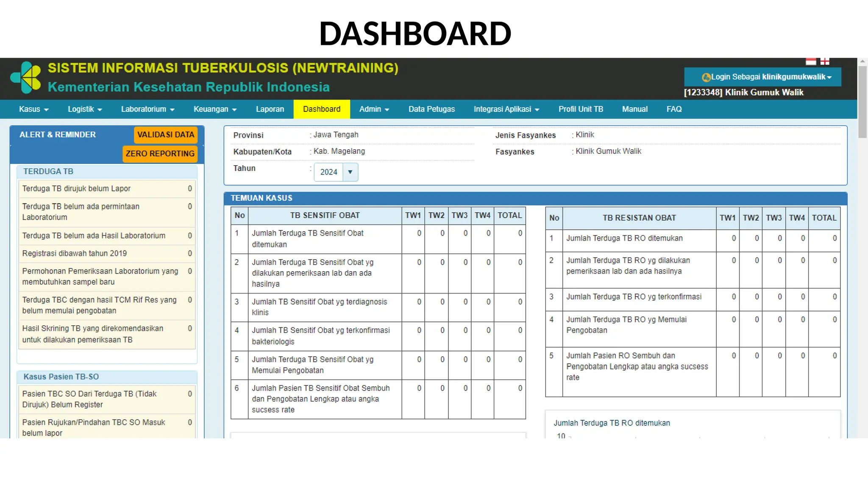Image resolution: width=868 pixels, height=488 pixels.
Task: Expand the Logistik menu
Action: pyautogui.click(x=85, y=109)
